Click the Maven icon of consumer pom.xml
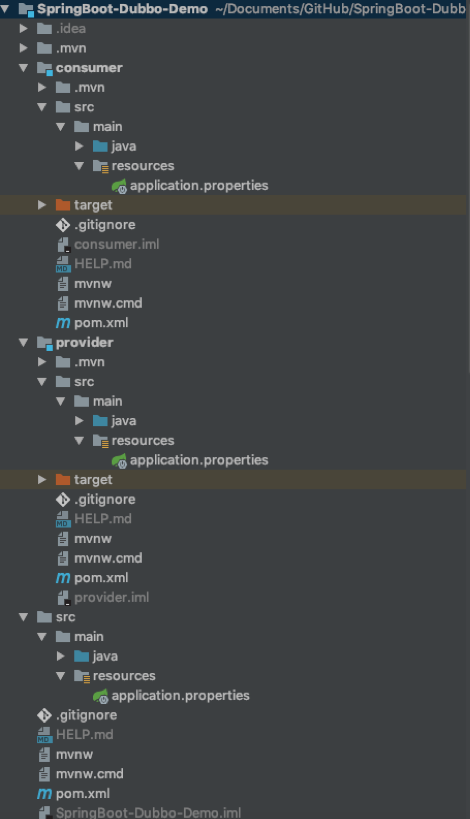 [x=63, y=323]
